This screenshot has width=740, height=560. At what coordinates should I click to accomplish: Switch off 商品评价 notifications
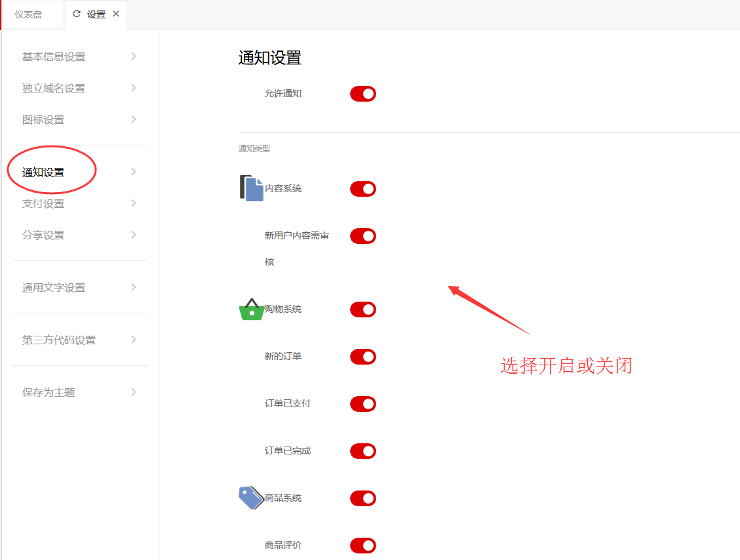click(362, 546)
